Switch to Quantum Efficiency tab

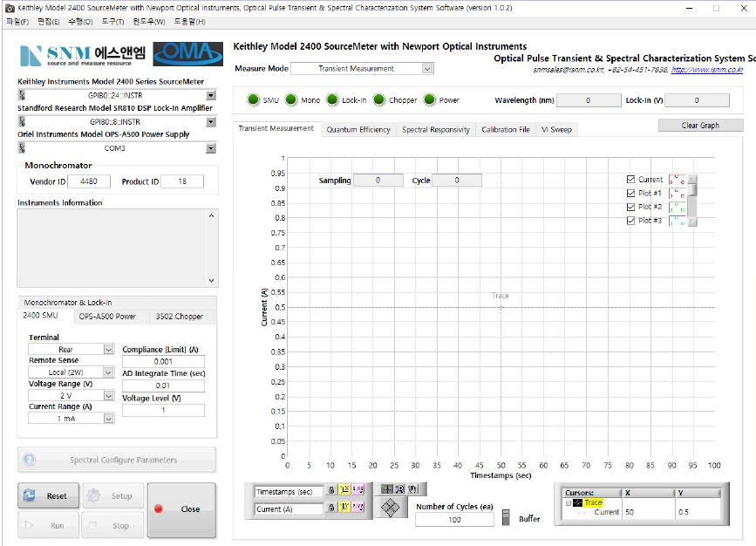point(358,129)
